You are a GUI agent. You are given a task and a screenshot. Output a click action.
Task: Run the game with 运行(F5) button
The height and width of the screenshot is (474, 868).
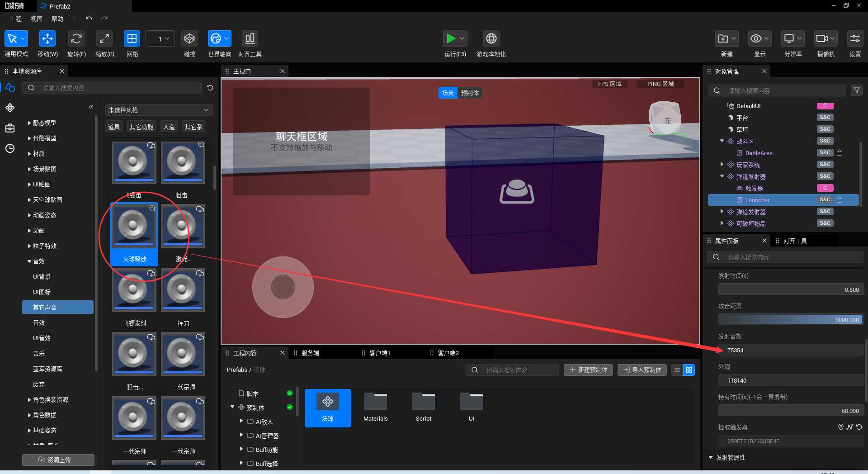(451, 39)
